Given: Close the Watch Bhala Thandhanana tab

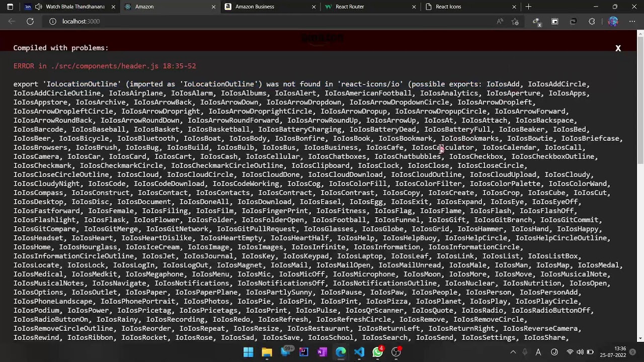Looking at the screenshot, I should click(113, 7).
